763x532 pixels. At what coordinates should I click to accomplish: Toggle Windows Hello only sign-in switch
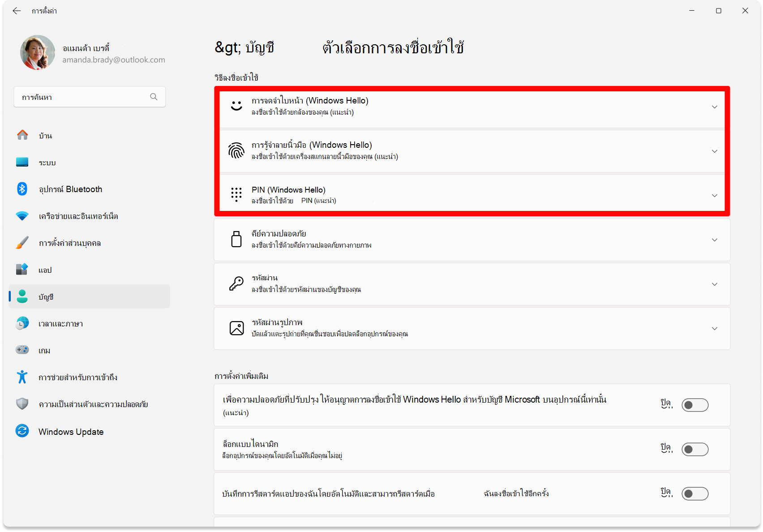click(x=695, y=405)
